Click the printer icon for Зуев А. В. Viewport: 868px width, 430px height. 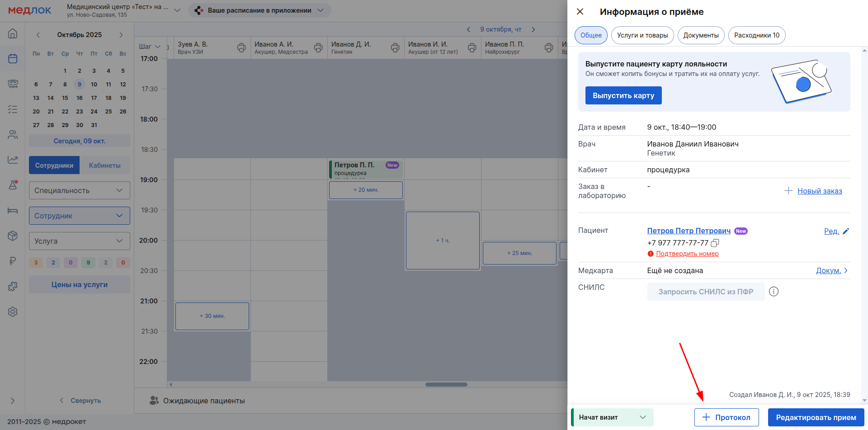coord(241,47)
